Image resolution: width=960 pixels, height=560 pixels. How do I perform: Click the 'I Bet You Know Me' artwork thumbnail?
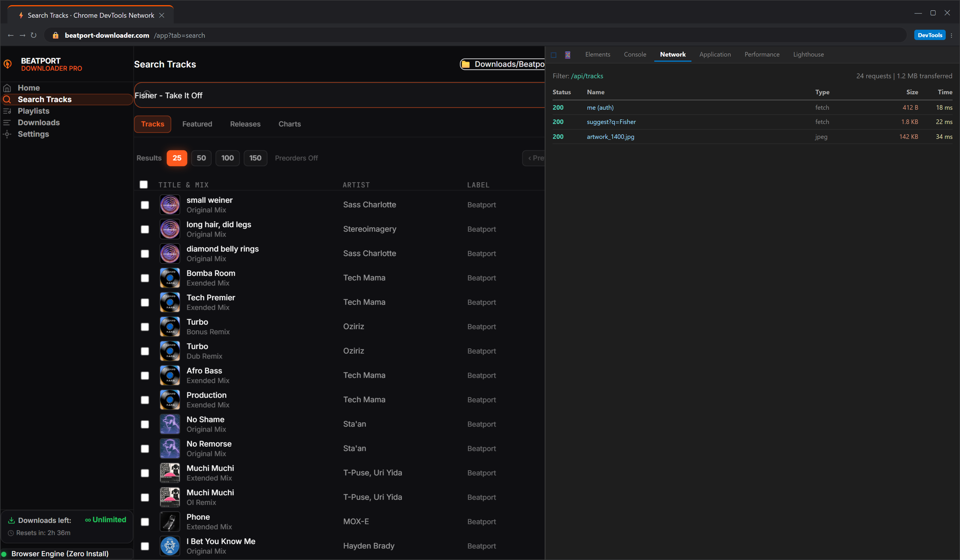coord(170,546)
